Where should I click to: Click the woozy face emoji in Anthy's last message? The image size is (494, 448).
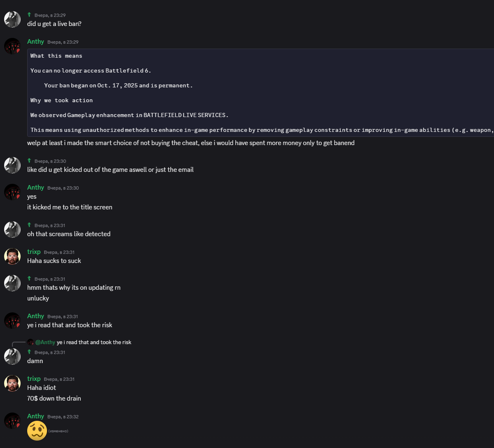tap(37, 431)
